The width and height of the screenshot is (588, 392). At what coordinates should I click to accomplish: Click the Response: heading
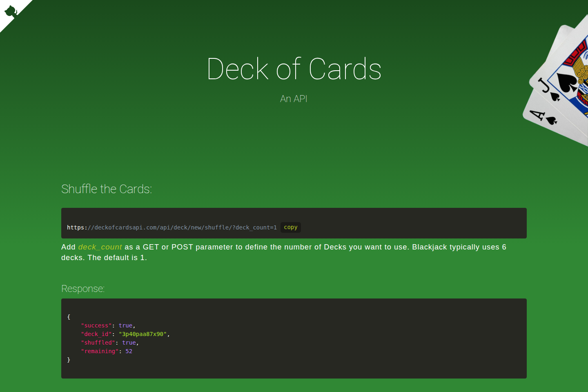click(82, 289)
